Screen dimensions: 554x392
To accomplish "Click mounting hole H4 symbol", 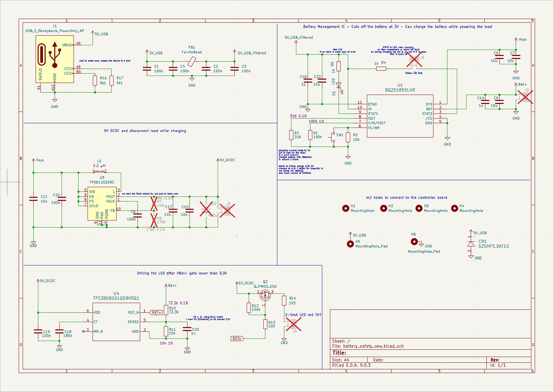I will 454,208.
